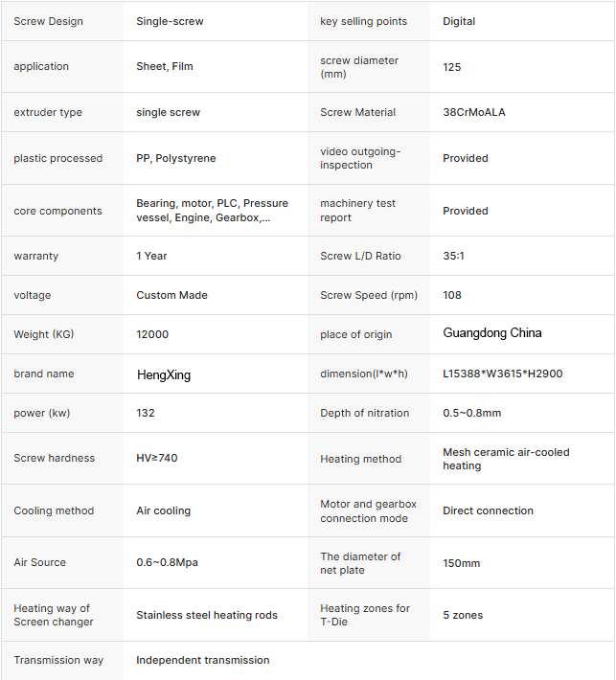Click the 'HengXing' brand name
616x680 pixels.
click(164, 374)
